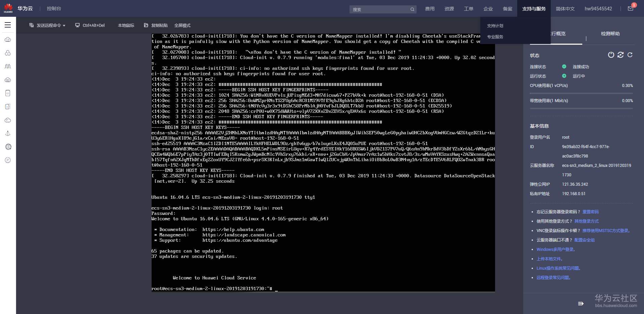Select the cloud disk sidebar icon
This screenshot has width=644, height=314.
[8, 80]
